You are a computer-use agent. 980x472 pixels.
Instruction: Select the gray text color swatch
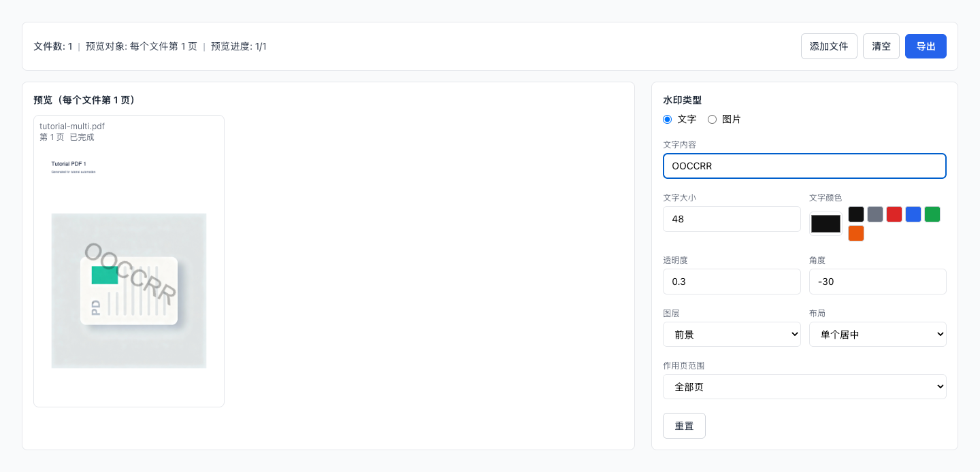tap(875, 214)
